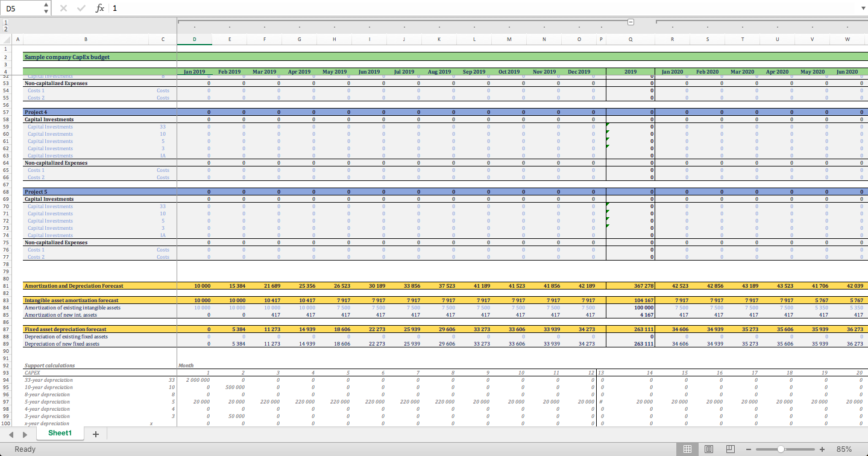
Task: Click the 'CAPEX' label cell
Action: point(86,373)
